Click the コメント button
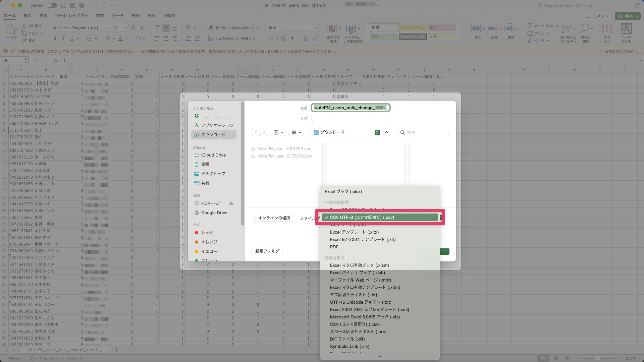Viewport: 644px width, 362px height. click(597, 16)
